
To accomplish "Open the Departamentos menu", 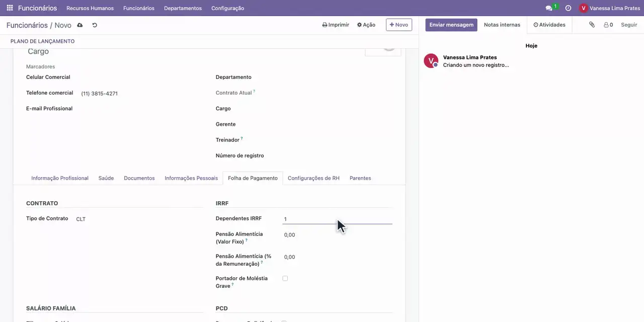I will point(183,8).
